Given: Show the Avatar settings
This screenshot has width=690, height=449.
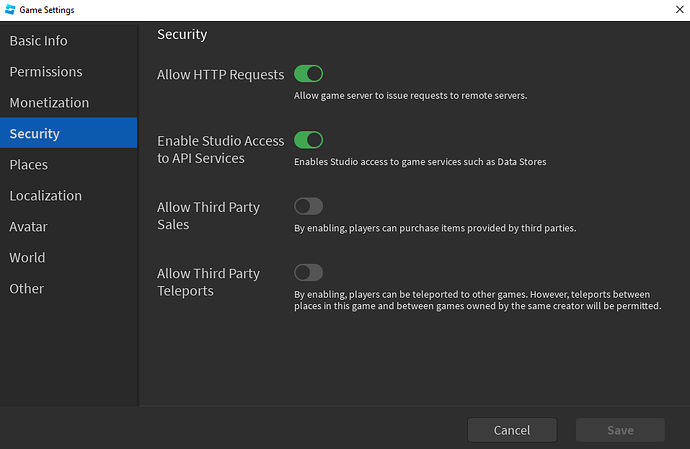Looking at the screenshot, I should [x=28, y=227].
